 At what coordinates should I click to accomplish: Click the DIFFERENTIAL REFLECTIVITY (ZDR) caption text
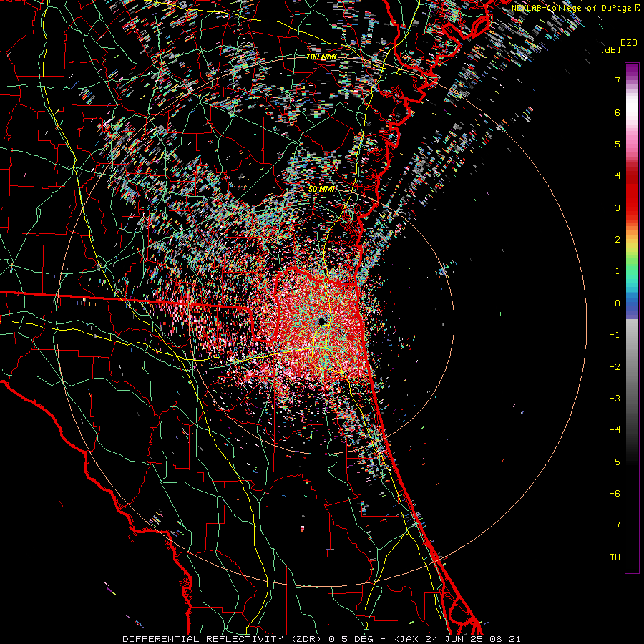pyautogui.click(x=223, y=639)
